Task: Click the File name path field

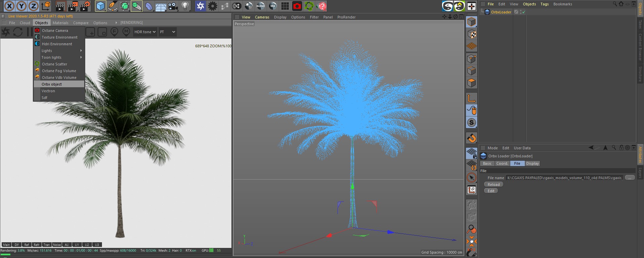Action: coord(564,178)
